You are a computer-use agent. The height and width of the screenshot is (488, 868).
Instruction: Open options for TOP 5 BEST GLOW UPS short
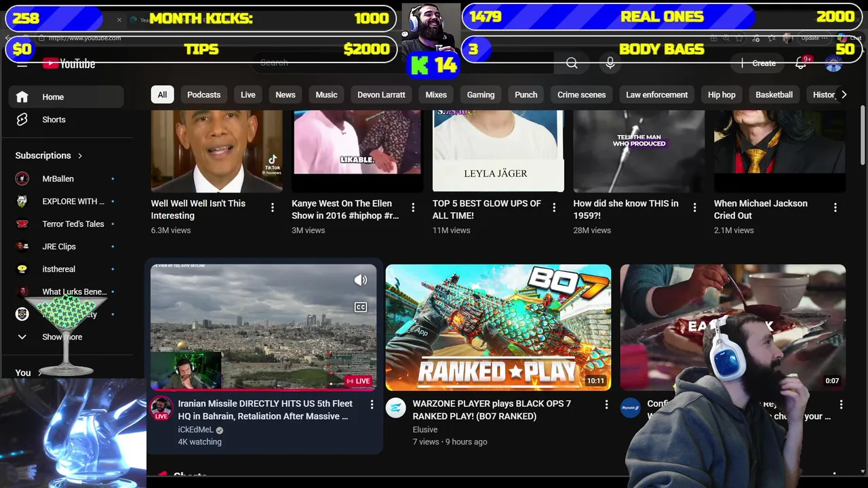tap(554, 207)
